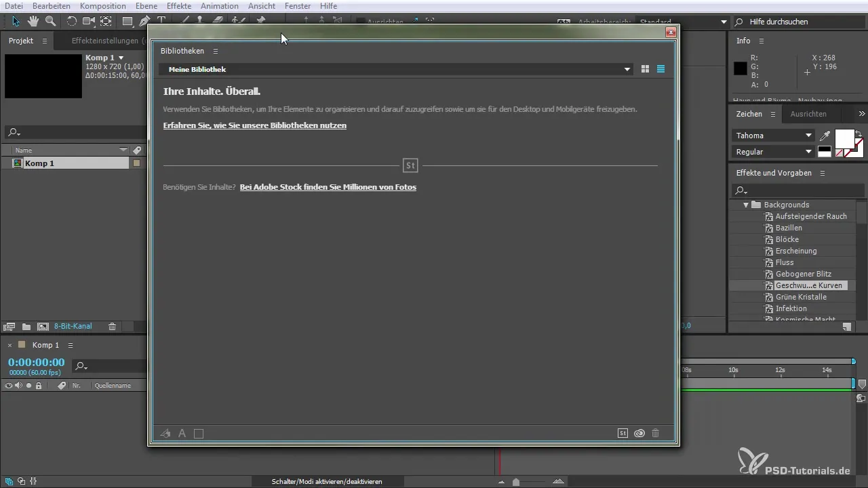Click the text style 'A' icon in Bibliotheken
The image size is (868, 488).
coord(182,434)
